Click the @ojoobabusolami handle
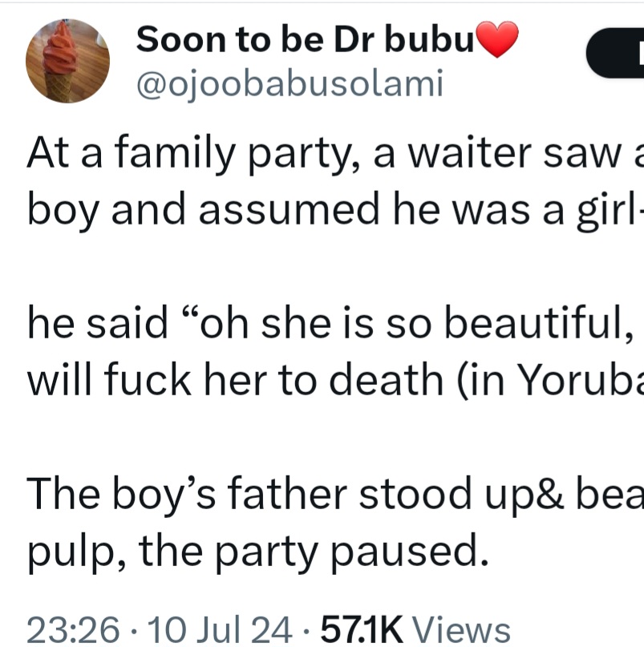644x647 pixels. pyautogui.click(x=290, y=83)
